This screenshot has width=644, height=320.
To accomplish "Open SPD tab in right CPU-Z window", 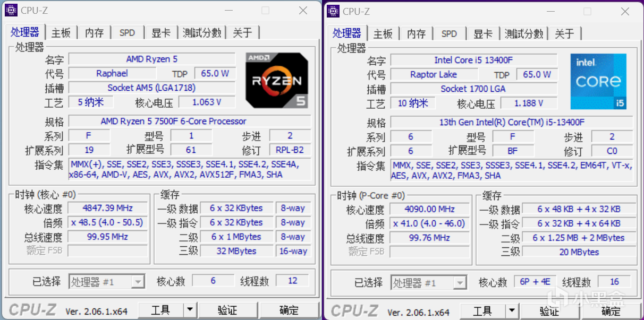I will tap(449, 34).
